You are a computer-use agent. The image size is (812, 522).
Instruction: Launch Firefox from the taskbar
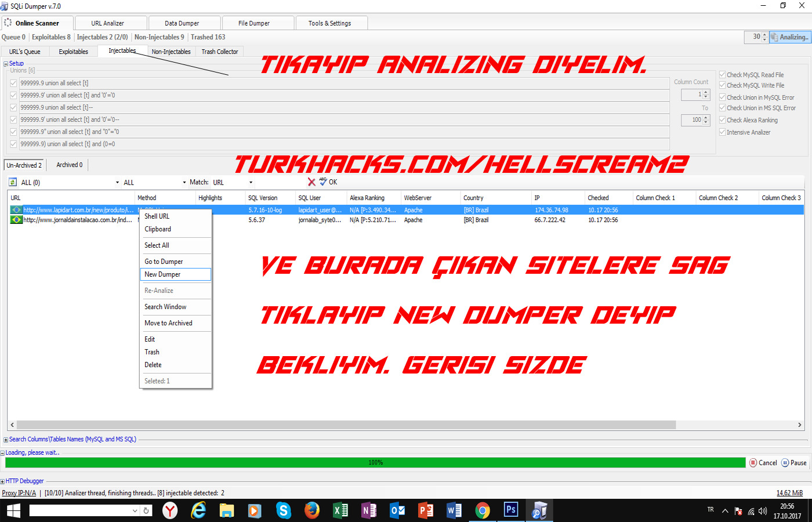pyautogui.click(x=312, y=510)
